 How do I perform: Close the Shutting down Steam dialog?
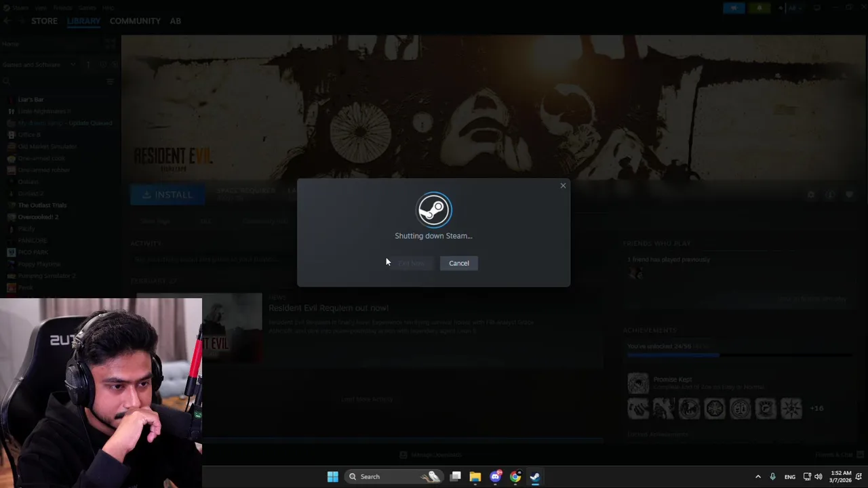[x=563, y=186]
